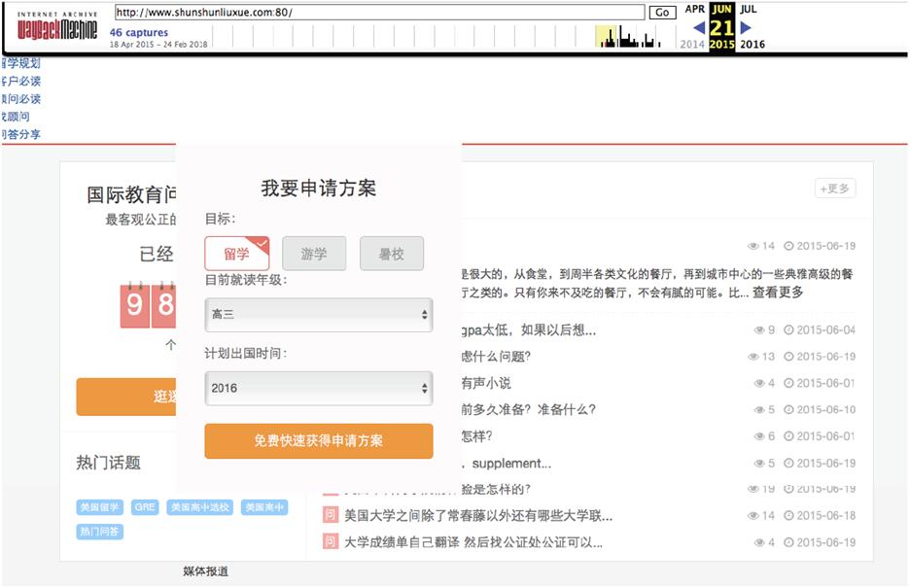Click the clock icon next to 2015-06-04
This screenshot has width=910, height=588.
(788, 330)
